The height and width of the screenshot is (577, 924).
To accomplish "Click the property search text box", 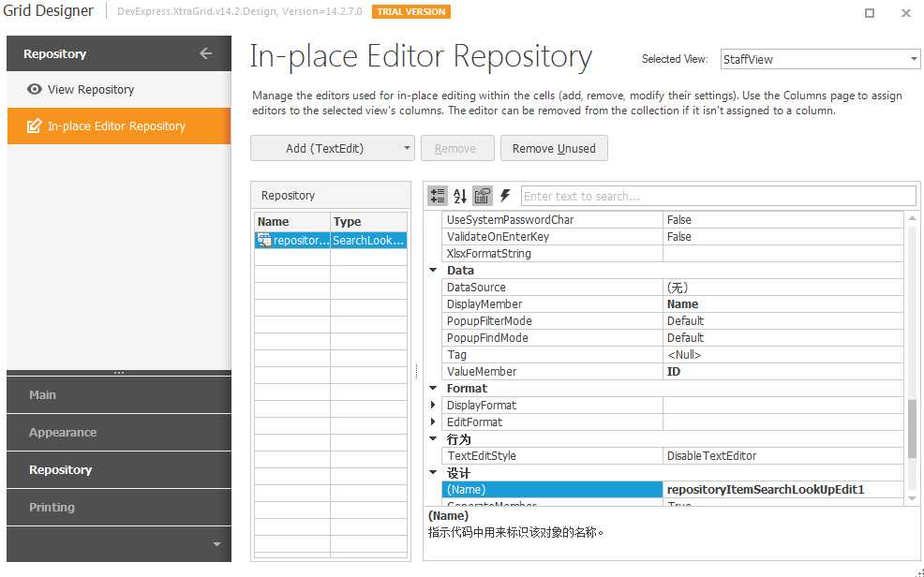I will coord(719,196).
